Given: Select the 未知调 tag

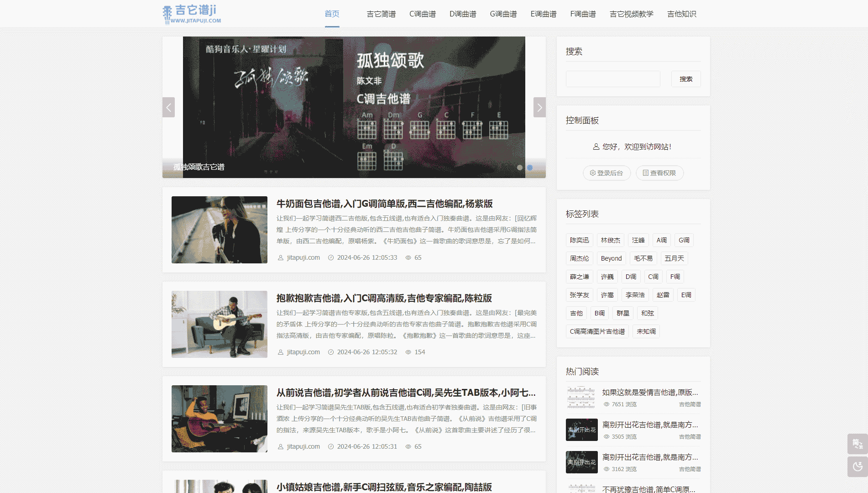Looking at the screenshot, I should (x=646, y=331).
